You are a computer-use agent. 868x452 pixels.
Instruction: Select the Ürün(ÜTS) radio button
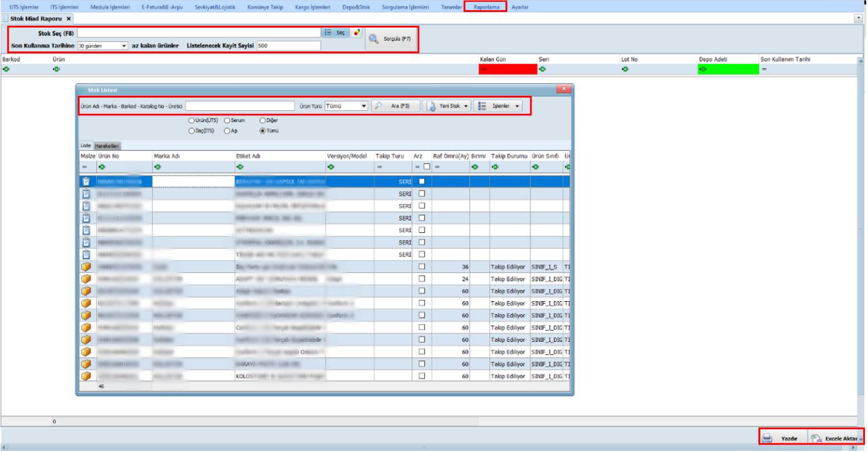[x=191, y=120]
